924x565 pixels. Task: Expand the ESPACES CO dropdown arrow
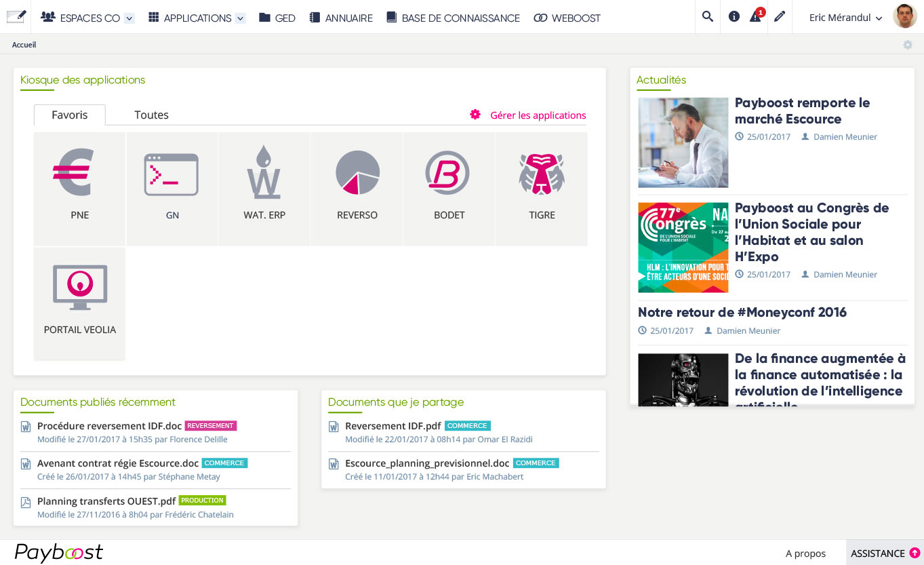coord(129,18)
